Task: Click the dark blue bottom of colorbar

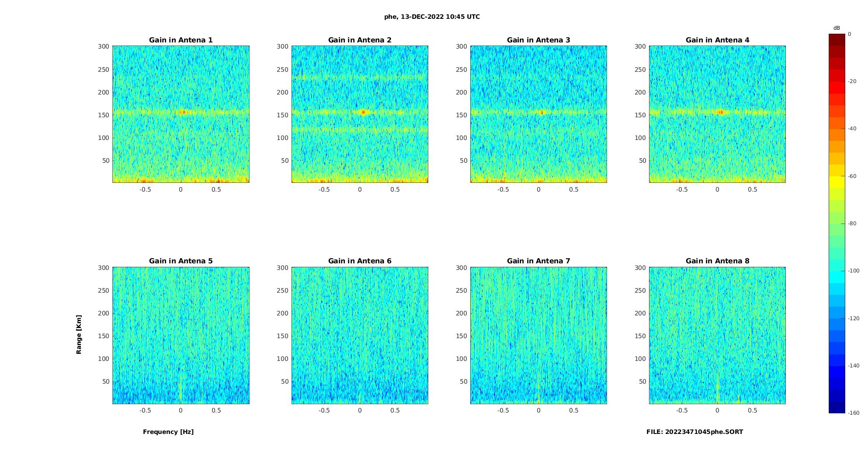Action: click(837, 407)
